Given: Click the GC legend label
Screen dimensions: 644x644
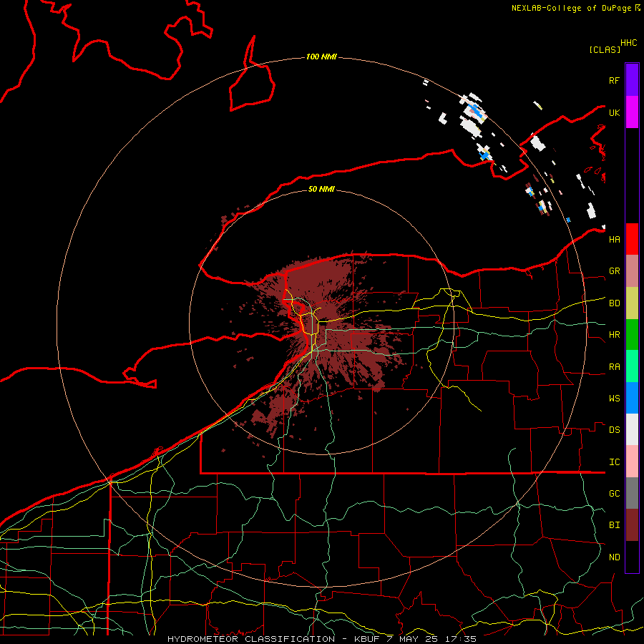Looking at the screenshot, I should coord(614,494).
